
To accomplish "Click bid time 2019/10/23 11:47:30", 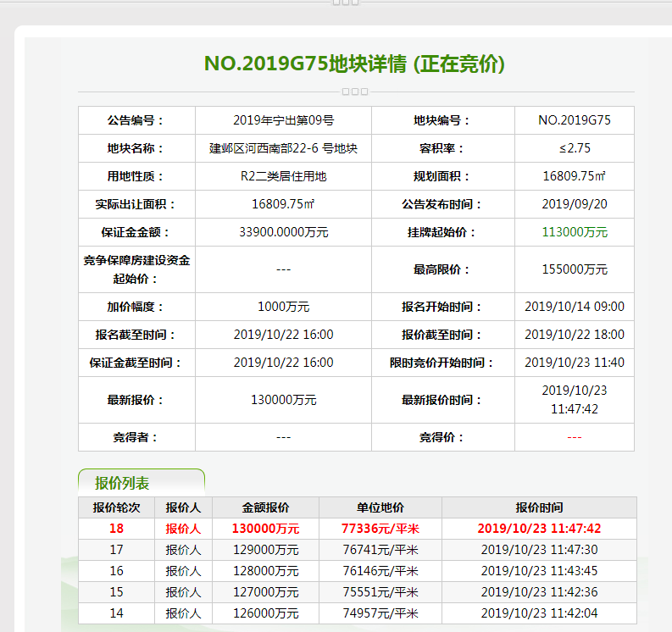I will point(539,550).
